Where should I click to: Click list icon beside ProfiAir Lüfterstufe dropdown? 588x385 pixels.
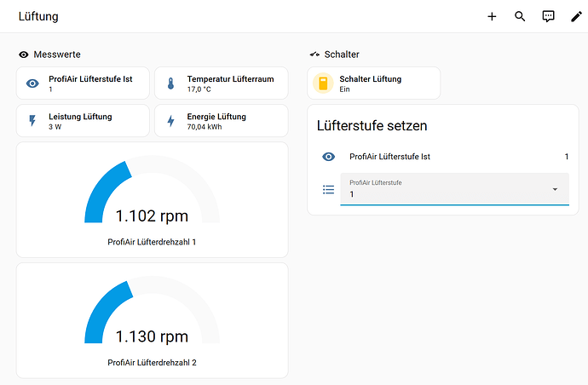pos(328,190)
